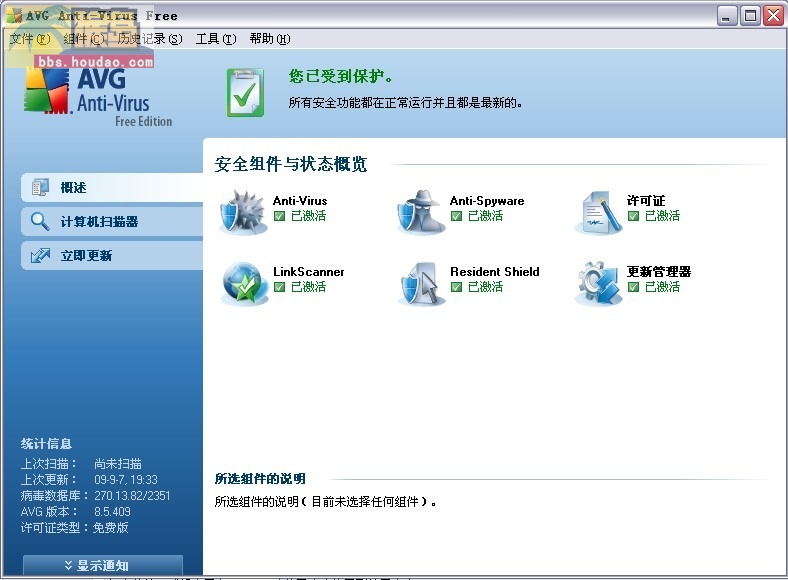This screenshot has height=580, width=788.
Task: Open the LinkScanner globe icon
Action: click(244, 283)
